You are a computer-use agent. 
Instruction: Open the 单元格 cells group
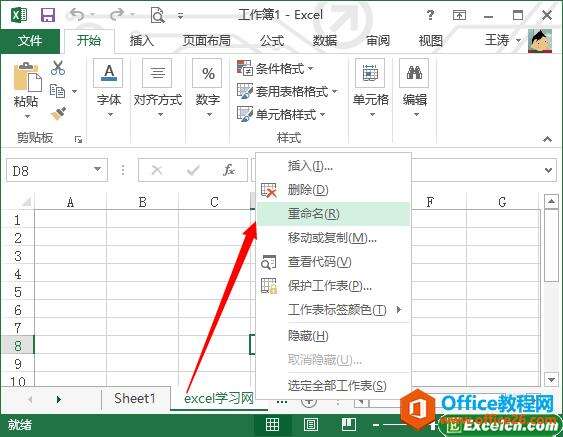coord(371,89)
